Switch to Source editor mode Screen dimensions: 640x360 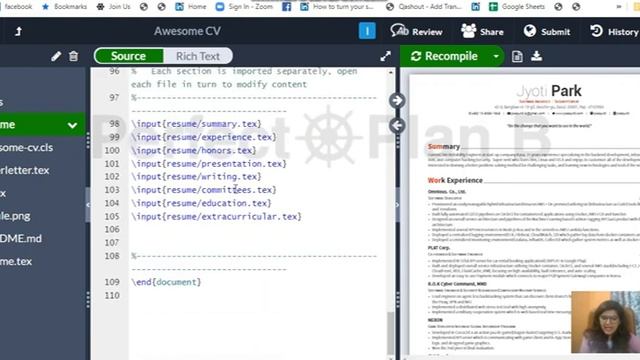coord(129,56)
